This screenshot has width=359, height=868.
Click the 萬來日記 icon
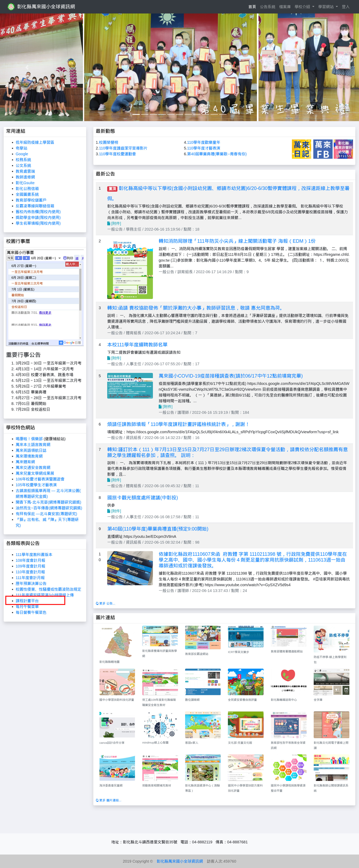(301, 149)
